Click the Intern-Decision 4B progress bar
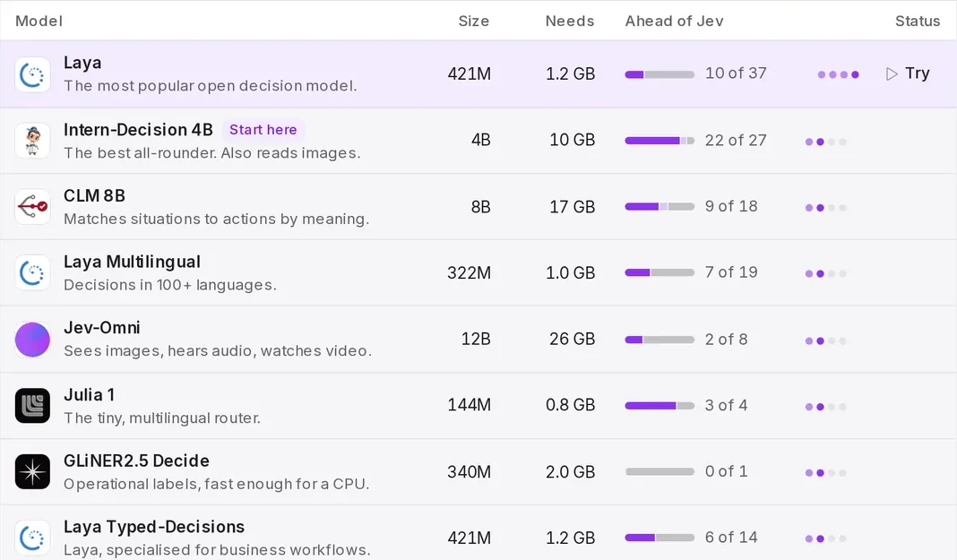The image size is (957, 560). [660, 141]
